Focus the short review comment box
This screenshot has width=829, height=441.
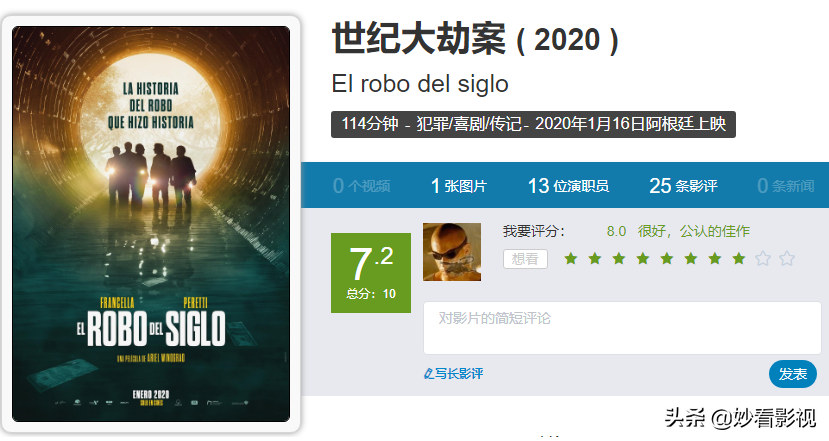[x=622, y=328]
